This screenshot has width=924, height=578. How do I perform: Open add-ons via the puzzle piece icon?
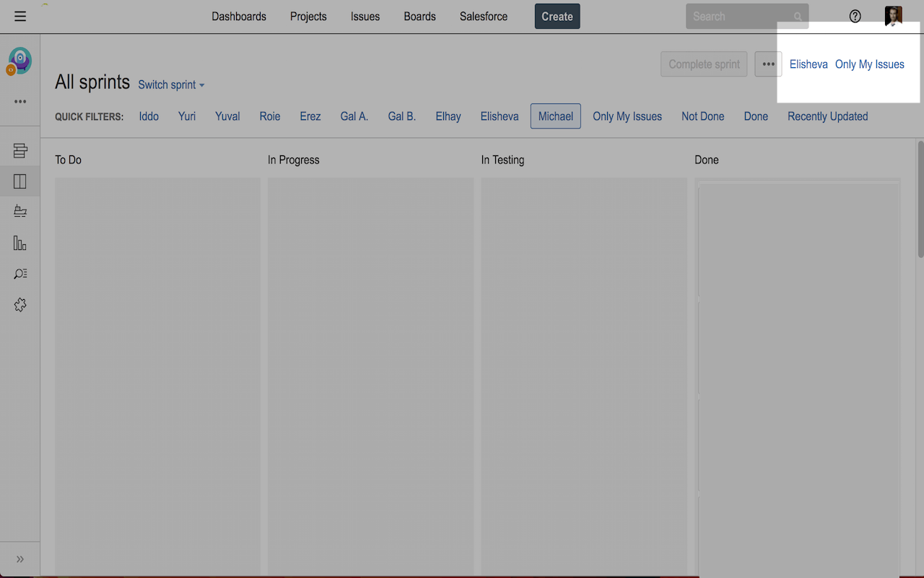[x=19, y=305]
